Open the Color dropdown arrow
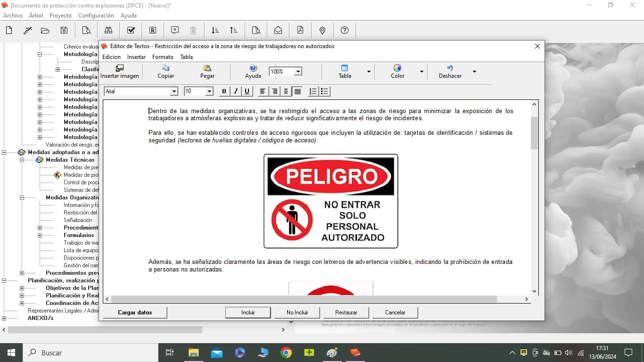 click(x=421, y=72)
